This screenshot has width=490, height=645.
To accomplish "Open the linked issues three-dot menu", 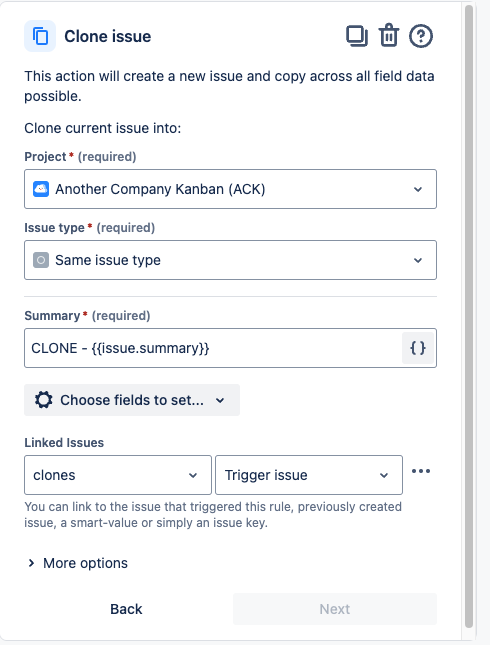I will pyautogui.click(x=421, y=471).
